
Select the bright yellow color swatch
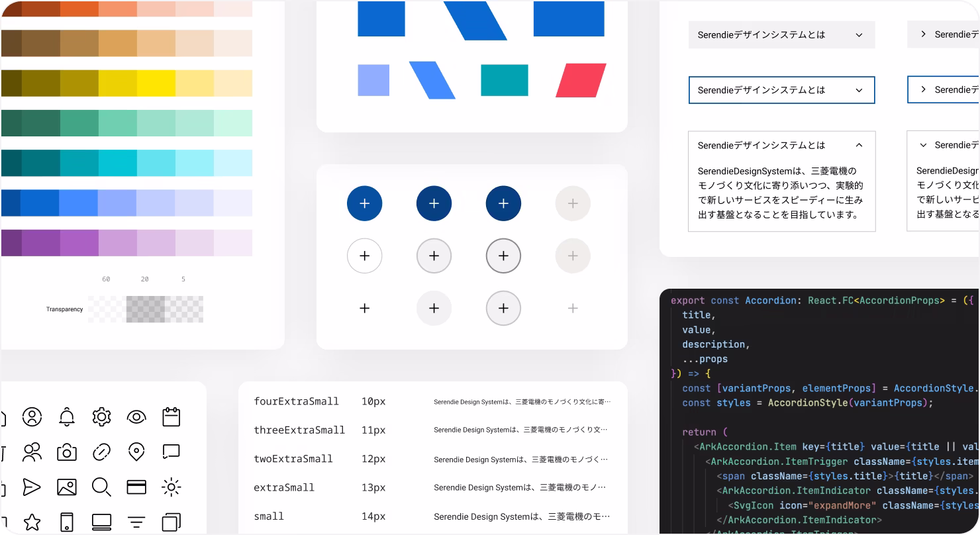156,83
